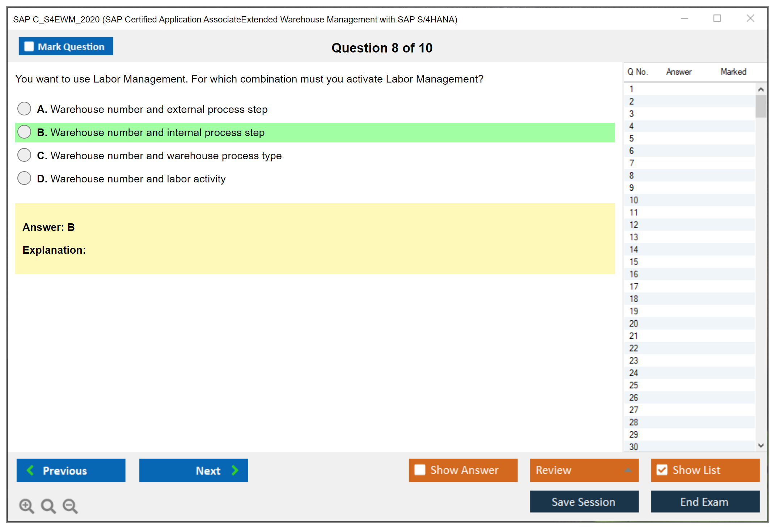778x532 pixels.
Task: Click the question list scrollbar thumb
Action: click(761, 106)
